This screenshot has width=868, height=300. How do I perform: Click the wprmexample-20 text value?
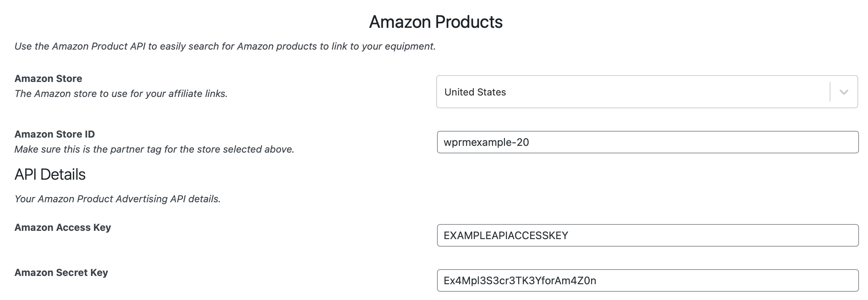pyautogui.click(x=486, y=142)
